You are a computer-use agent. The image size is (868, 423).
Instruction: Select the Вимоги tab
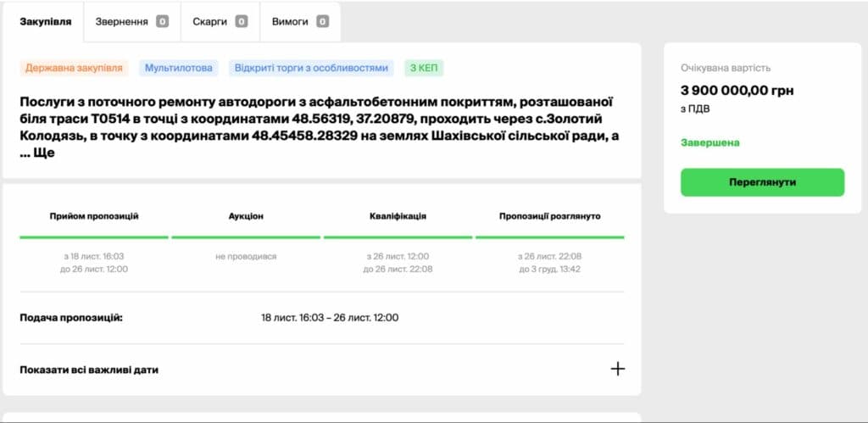(x=299, y=21)
